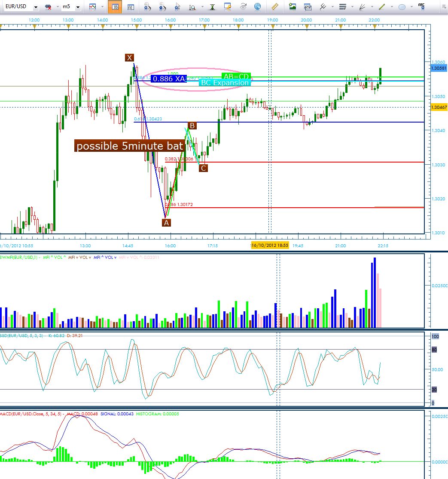Click the blue radar globe icon
Image resolution: width=448 pixels, height=479 pixels.
pyautogui.click(x=258, y=7)
